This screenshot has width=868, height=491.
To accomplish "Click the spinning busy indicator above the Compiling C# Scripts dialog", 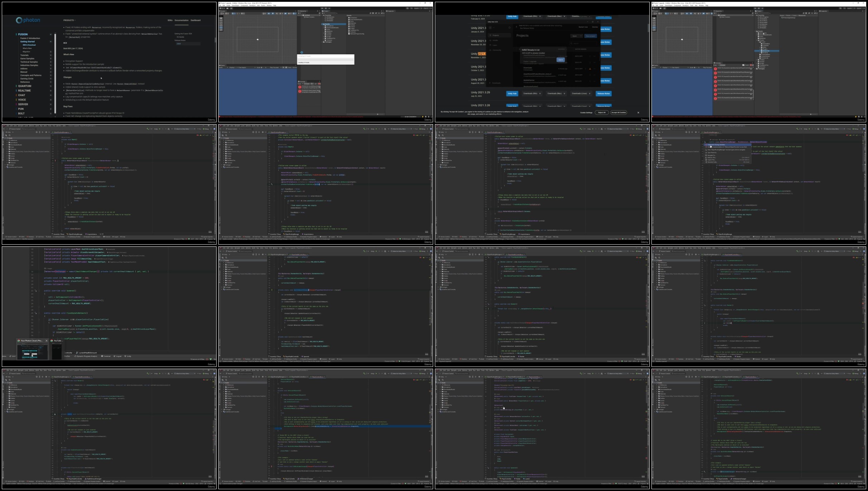I will tap(302, 53).
